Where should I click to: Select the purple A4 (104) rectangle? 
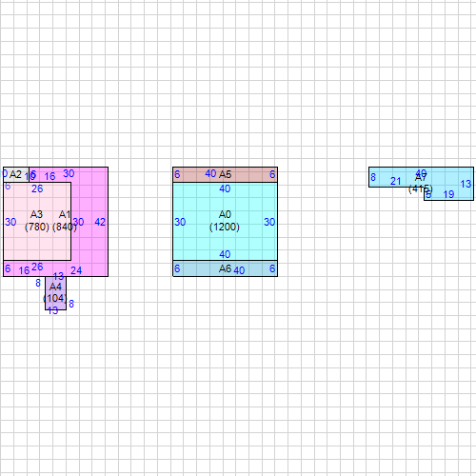(x=55, y=293)
